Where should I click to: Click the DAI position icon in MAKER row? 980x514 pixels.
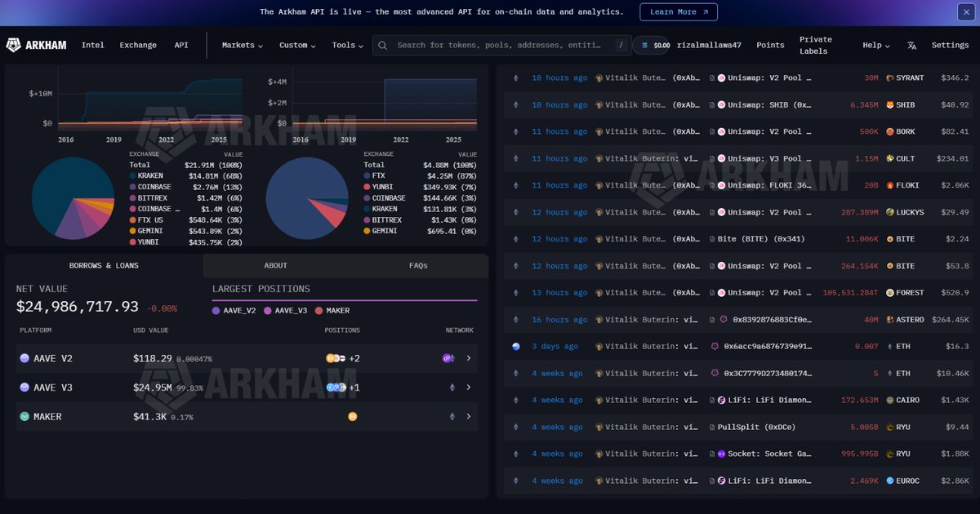(x=352, y=417)
